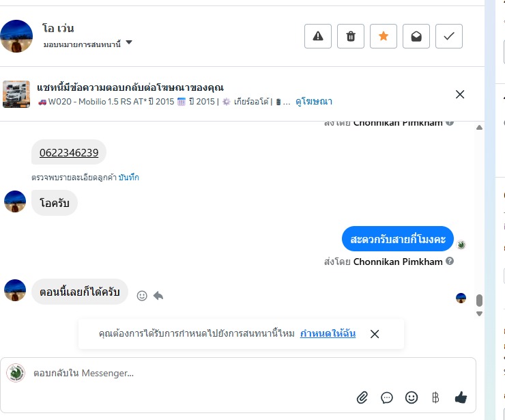This screenshot has height=420, width=505.
Task: Open saved replies speech bubble icon
Action: [387, 397]
